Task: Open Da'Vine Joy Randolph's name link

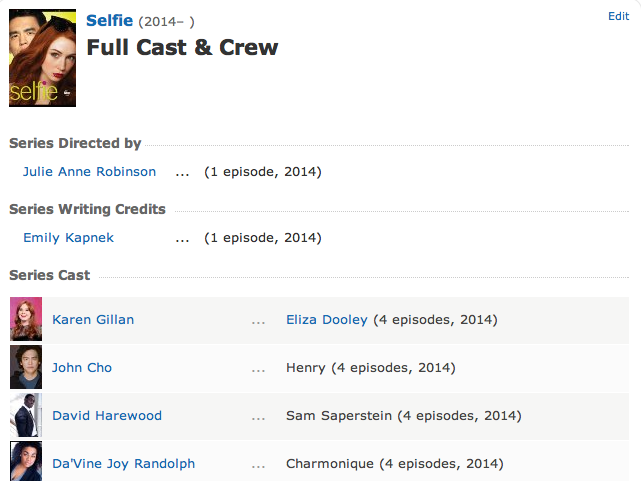Action: (124, 464)
